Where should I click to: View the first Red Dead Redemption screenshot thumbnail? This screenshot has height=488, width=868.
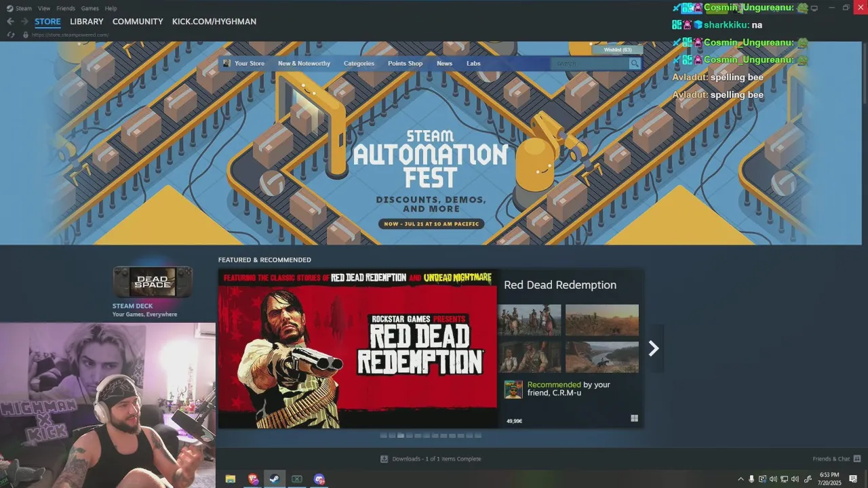(x=530, y=320)
